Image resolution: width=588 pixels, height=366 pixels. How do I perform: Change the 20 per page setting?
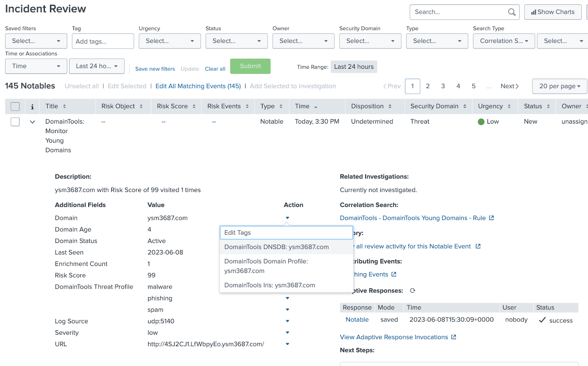(x=560, y=86)
